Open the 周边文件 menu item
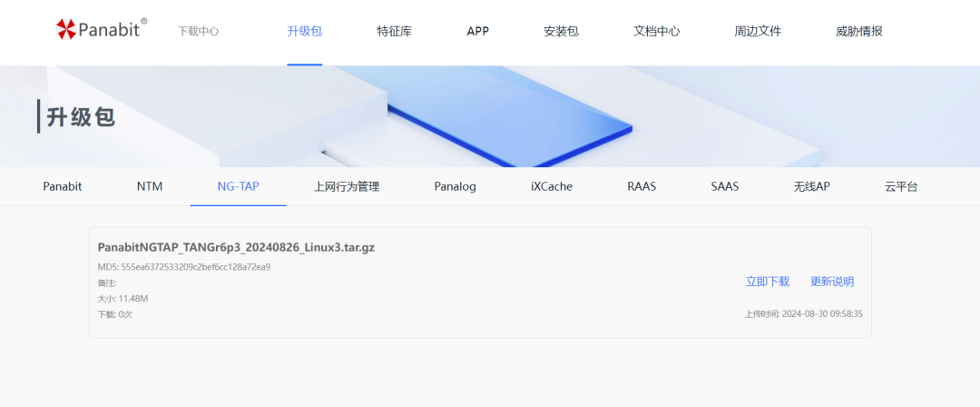This screenshot has height=407, width=980. 758,31
